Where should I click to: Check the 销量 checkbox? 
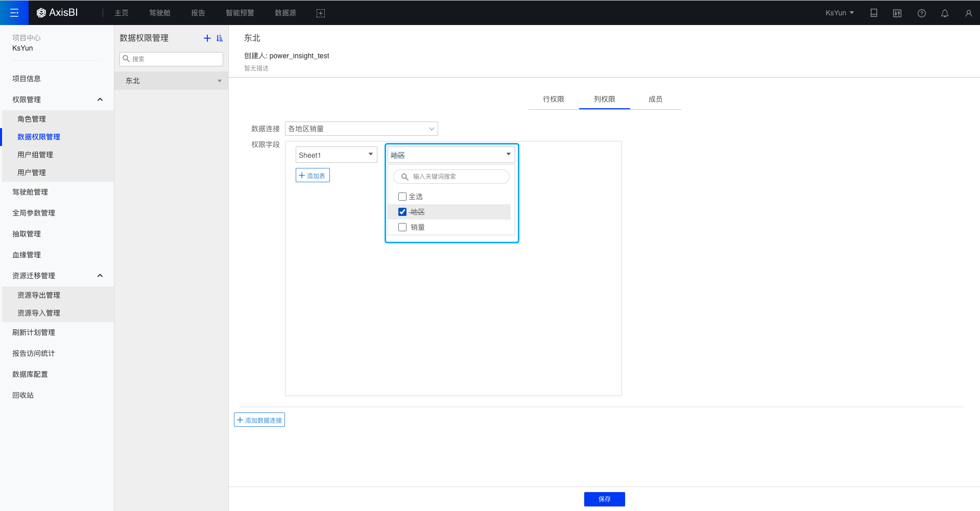coord(402,227)
